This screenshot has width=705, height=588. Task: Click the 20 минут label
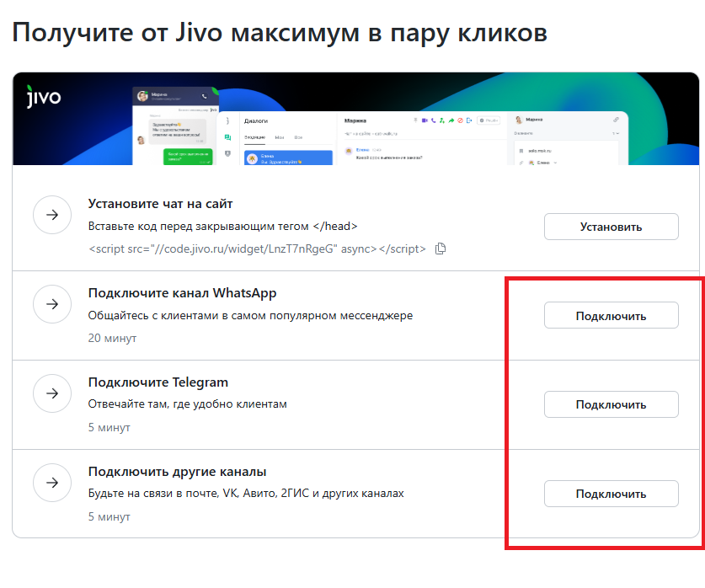click(112, 338)
